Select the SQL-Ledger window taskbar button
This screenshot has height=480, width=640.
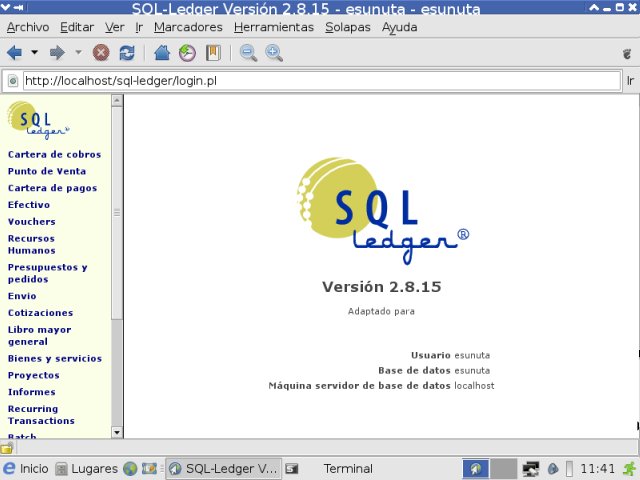click(224, 469)
